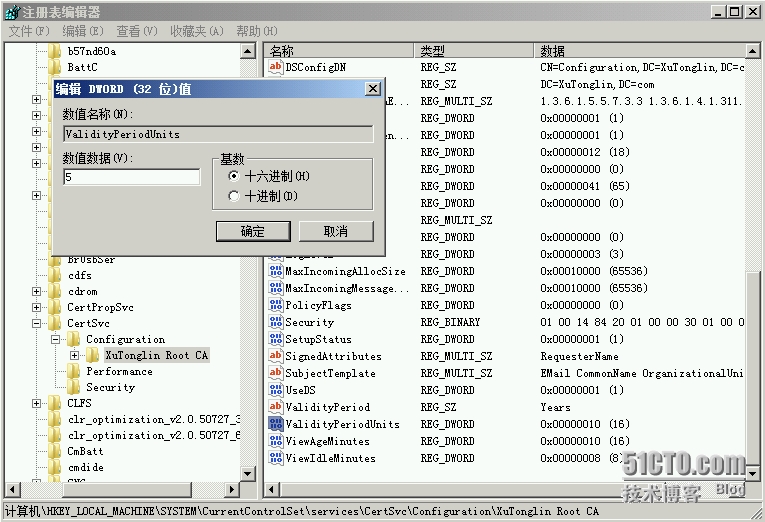The width and height of the screenshot is (765, 522).
Task: Click the data value 0x00000012 (18)
Action: [585, 152]
